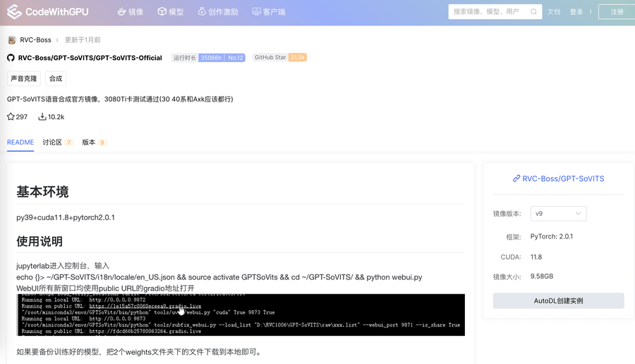Click the RVC-Boss user avatar

pos(12,40)
